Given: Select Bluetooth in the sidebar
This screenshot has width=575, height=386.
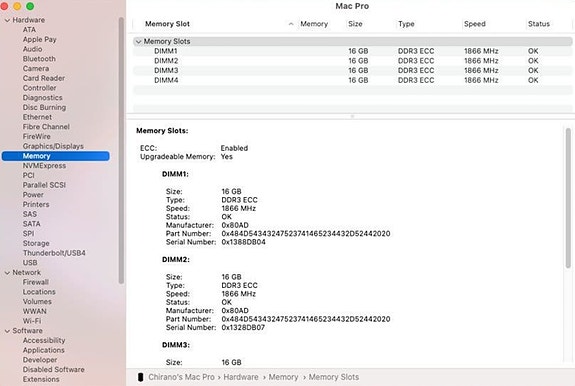Looking at the screenshot, I should (x=39, y=59).
